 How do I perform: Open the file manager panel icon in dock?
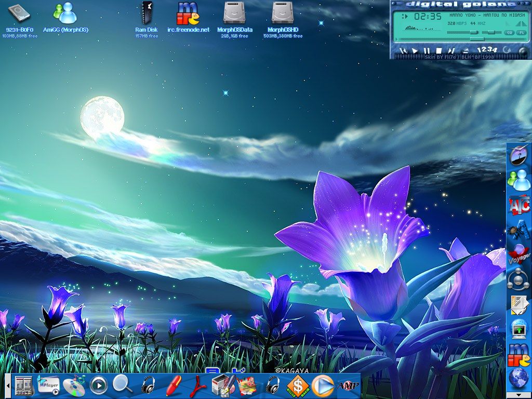pyautogui.click(x=24, y=386)
